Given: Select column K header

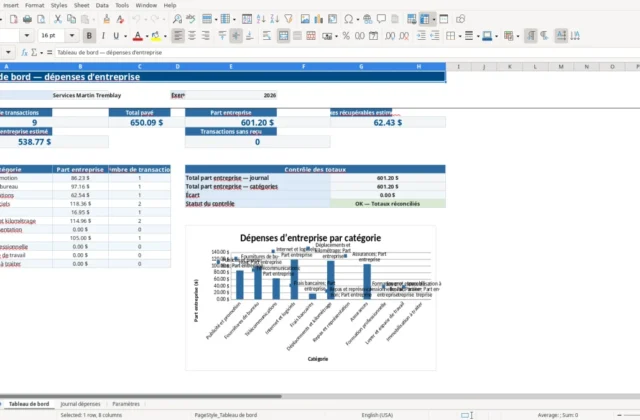Looking at the screenshot, I should (510, 67).
